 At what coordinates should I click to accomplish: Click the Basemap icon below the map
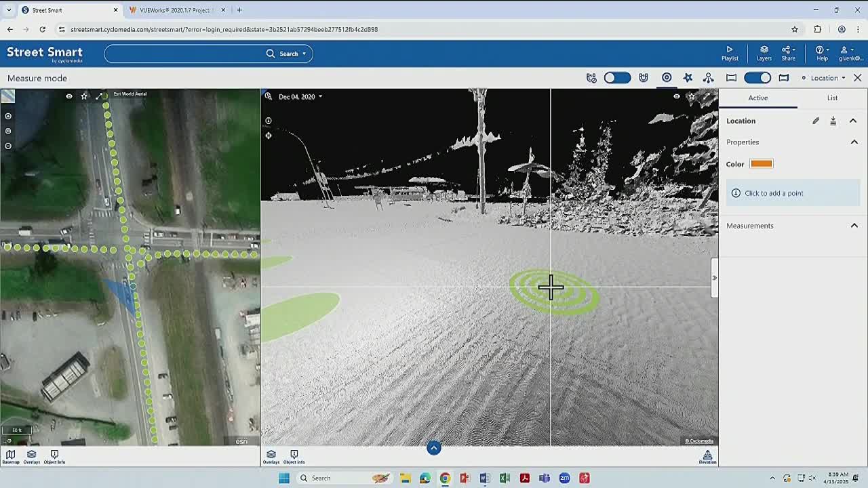coord(10,457)
